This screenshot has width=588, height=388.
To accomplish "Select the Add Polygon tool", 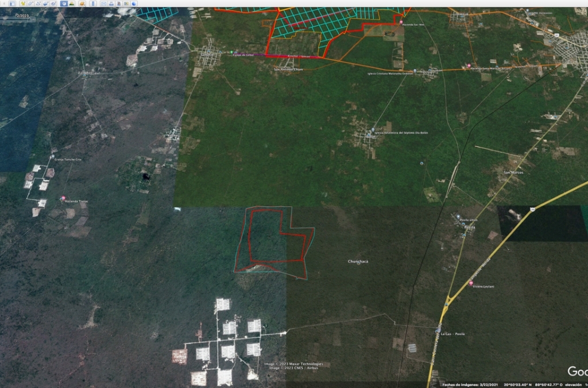I will click(x=30, y=3).
